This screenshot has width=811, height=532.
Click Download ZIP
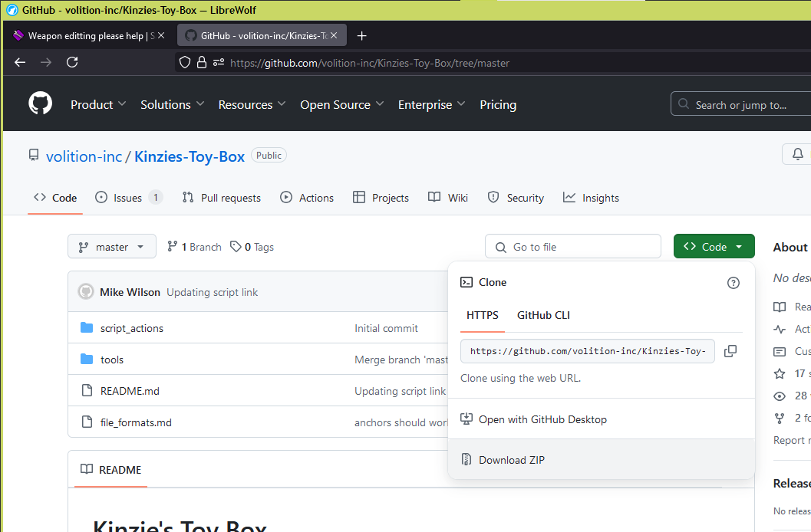tap(601, 460)
